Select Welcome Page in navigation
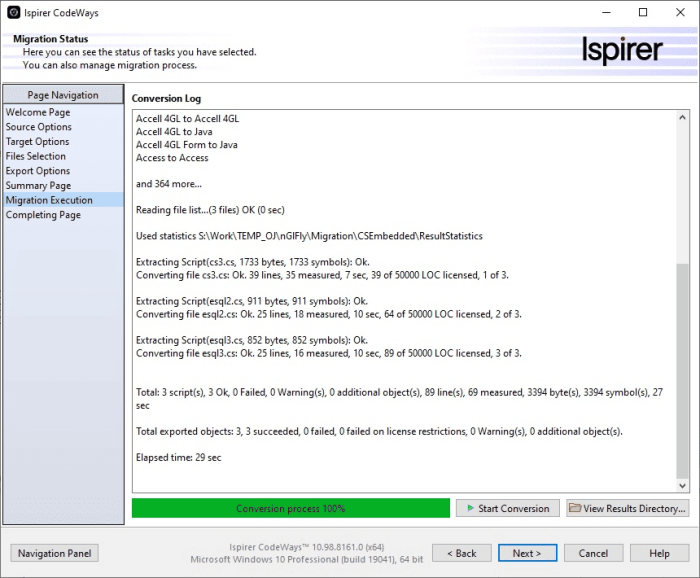 38,113
